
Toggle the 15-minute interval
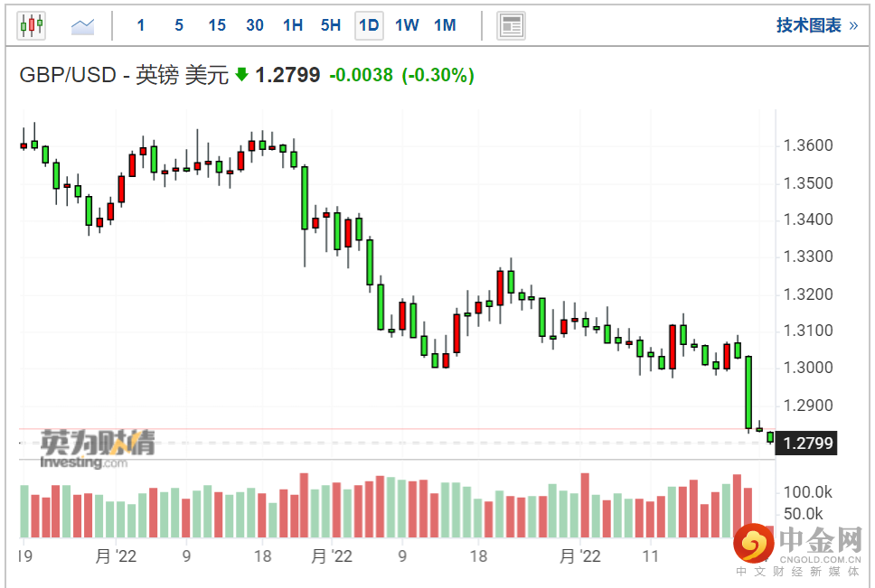(217, 25)
